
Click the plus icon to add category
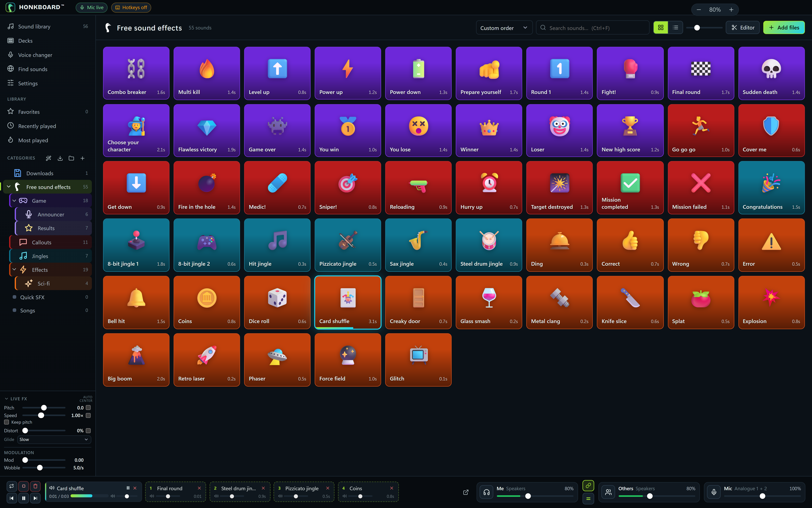[83, 158]
